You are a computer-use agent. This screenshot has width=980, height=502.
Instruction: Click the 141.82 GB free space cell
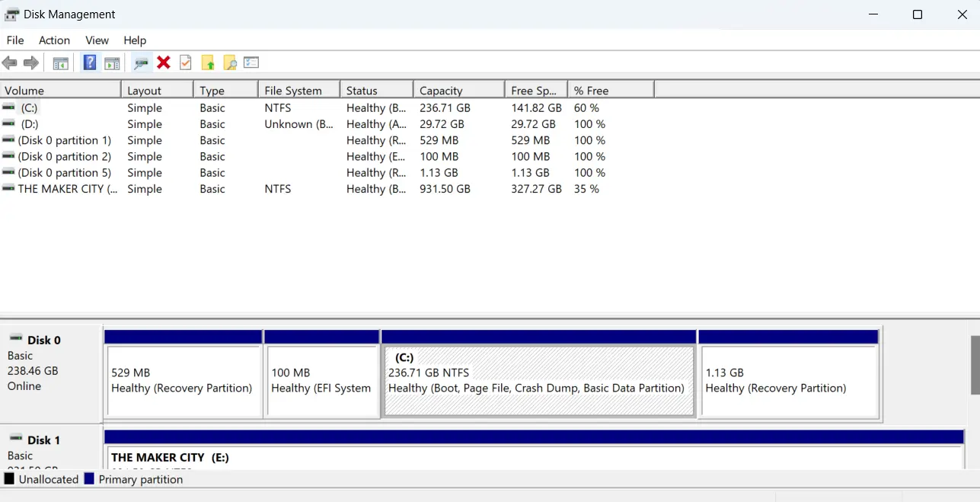(x=536, y=108)
